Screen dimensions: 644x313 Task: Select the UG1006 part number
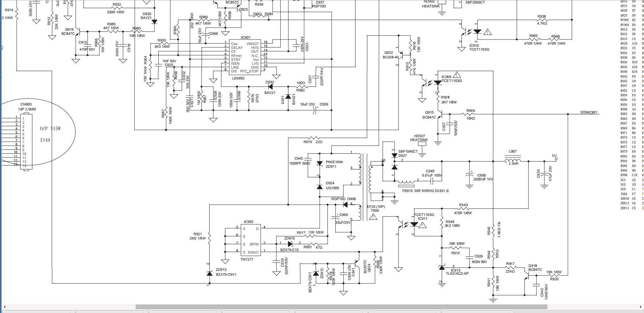pyautogui.click(x=332, y=188)
